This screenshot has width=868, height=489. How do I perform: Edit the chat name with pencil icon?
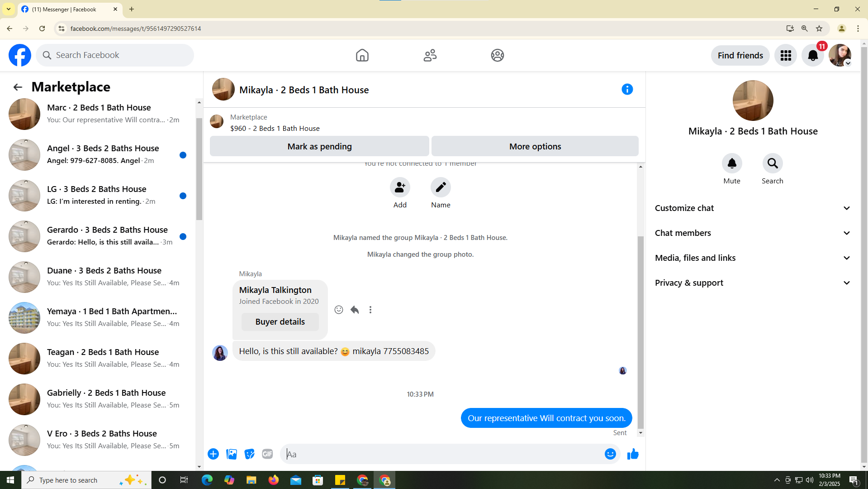pyautogui.click(x=441, y=187)
